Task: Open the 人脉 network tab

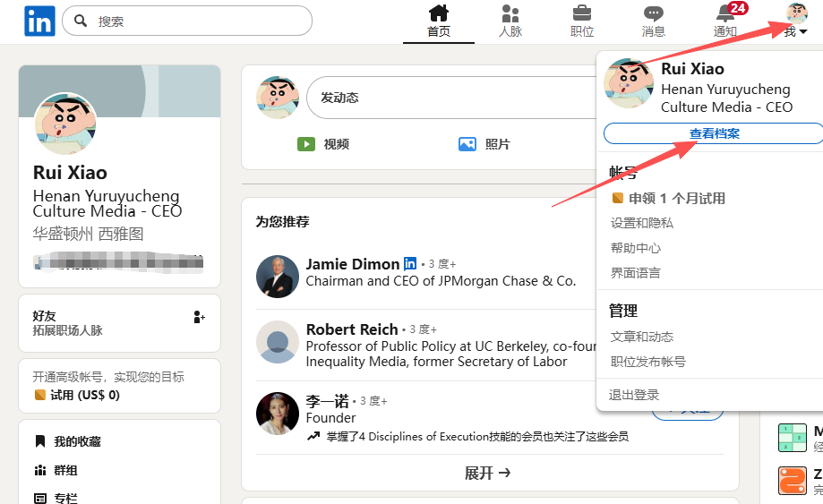Action: click(510, 21)
